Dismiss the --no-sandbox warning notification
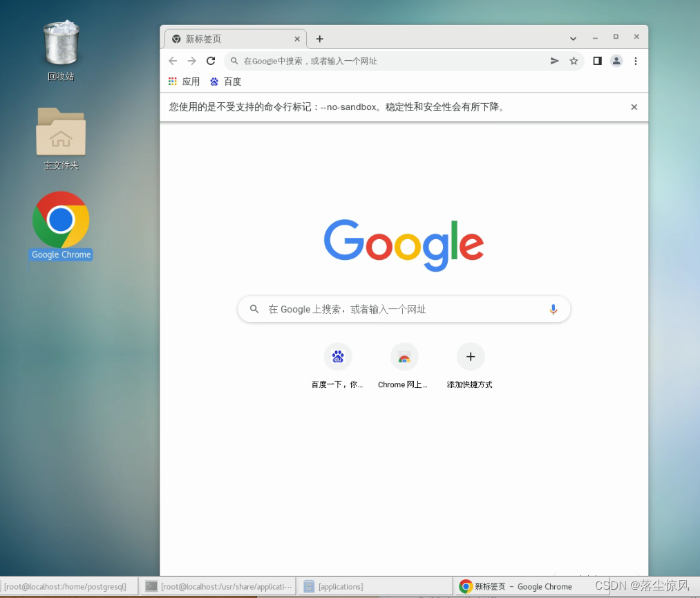 click(634, 107)
